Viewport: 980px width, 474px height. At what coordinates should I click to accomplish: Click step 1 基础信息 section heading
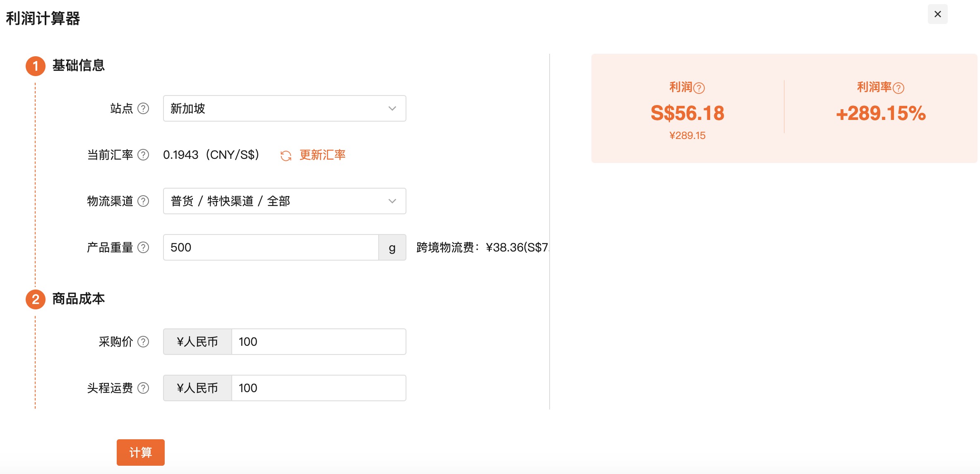(x=78, y=65)
